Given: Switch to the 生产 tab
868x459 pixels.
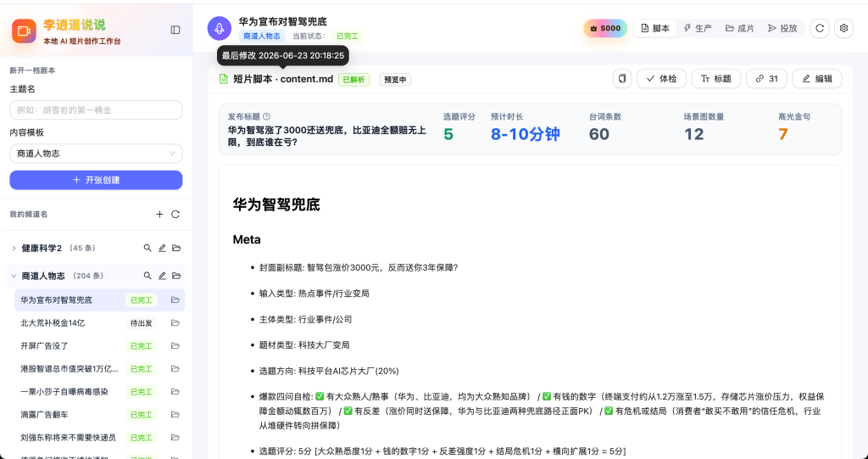Looking at the screenshot, I should point(698,28).
